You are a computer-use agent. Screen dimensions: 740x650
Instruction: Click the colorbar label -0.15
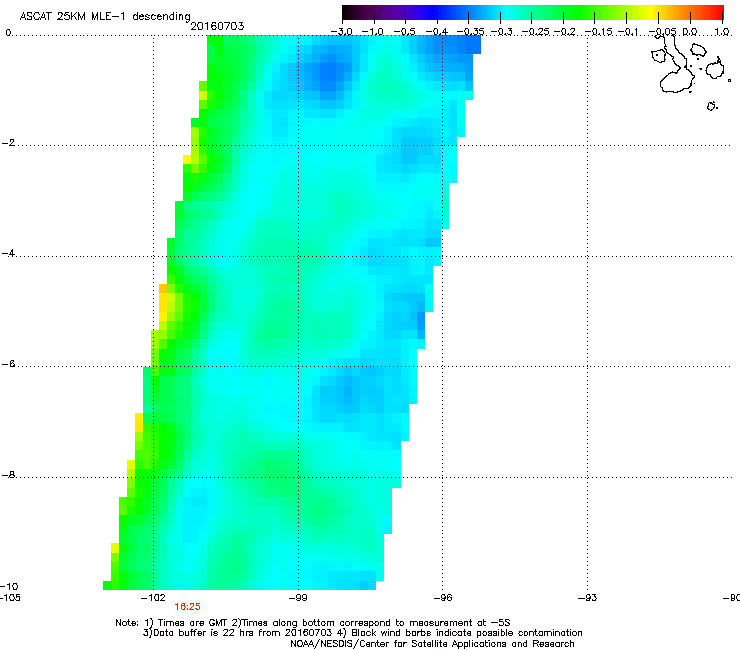[598, 32]
